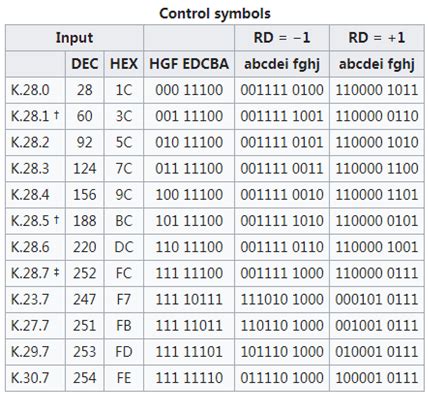Select the HGF EDCBA header
The height and width of the screenshot is (394, 428).
(189, 64)
